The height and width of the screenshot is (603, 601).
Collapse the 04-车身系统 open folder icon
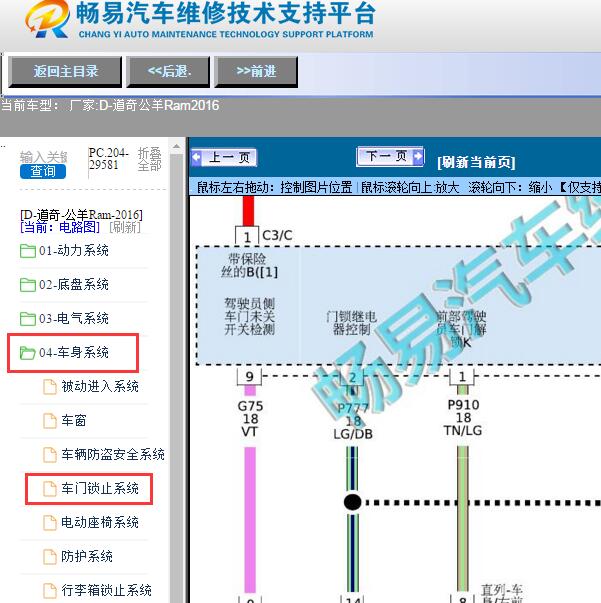pos(28,352)
